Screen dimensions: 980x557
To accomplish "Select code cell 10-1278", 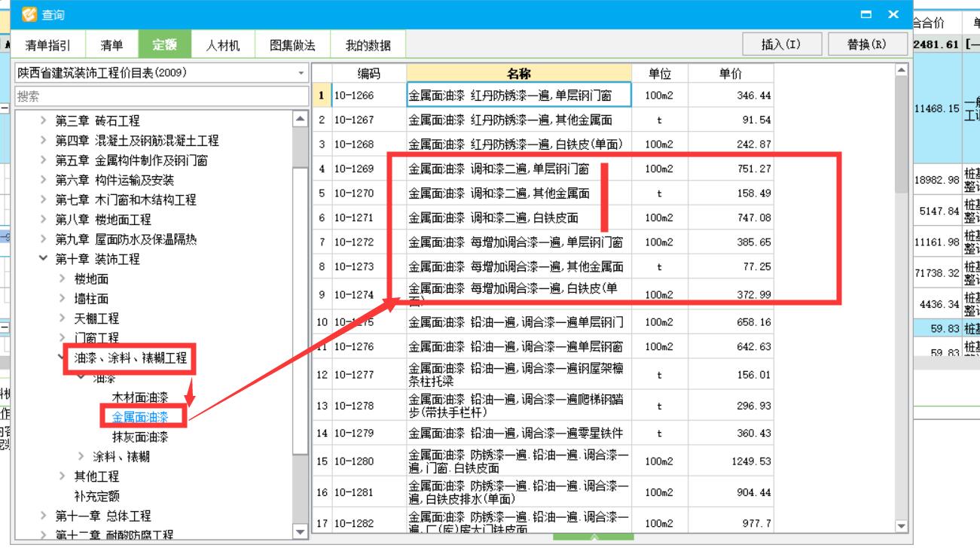I will [369, 405].
